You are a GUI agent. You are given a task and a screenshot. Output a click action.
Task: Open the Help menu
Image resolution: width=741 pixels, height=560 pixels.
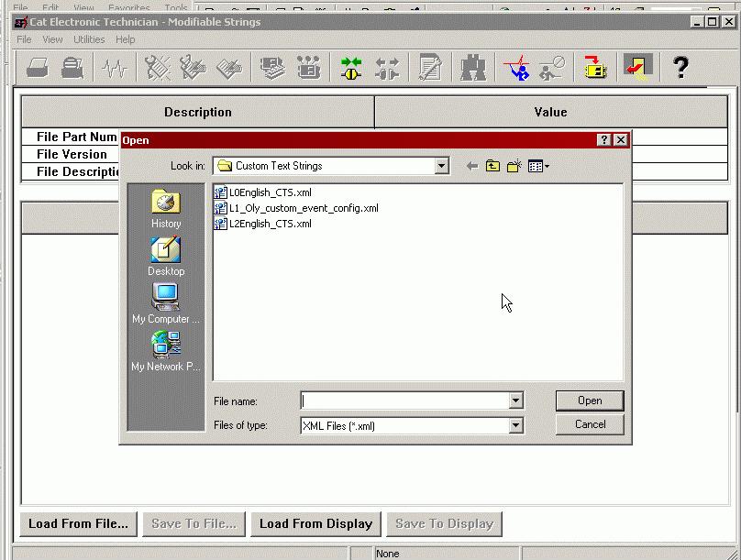(126, 39)
